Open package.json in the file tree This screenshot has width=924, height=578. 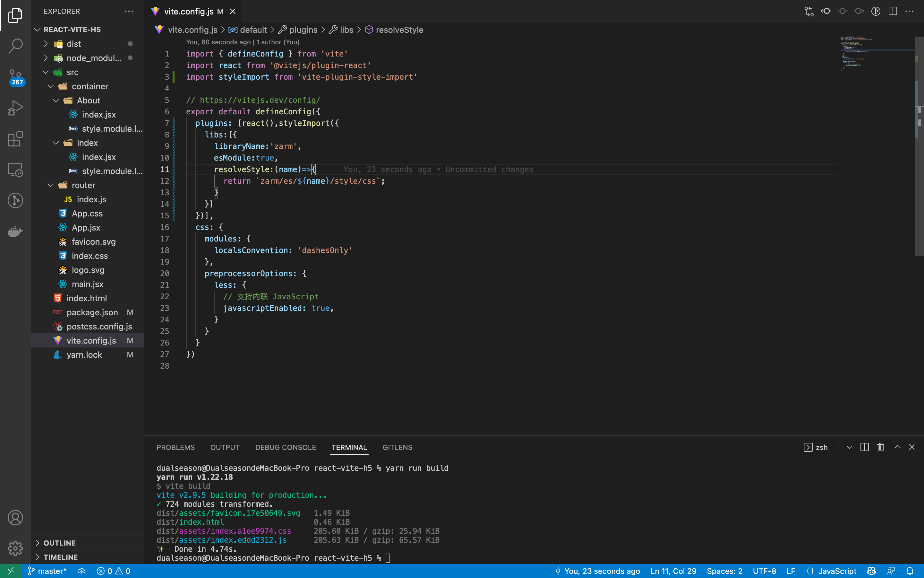[x=87, y=313]
